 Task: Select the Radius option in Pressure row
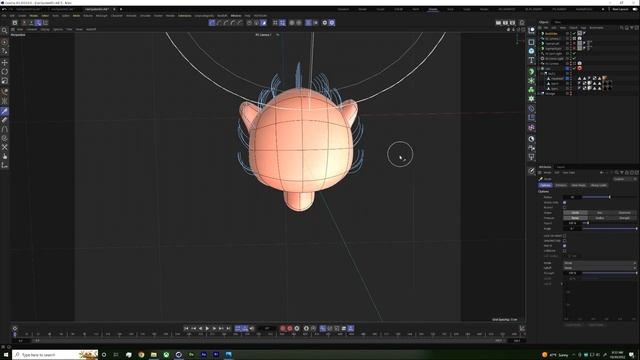600,218
